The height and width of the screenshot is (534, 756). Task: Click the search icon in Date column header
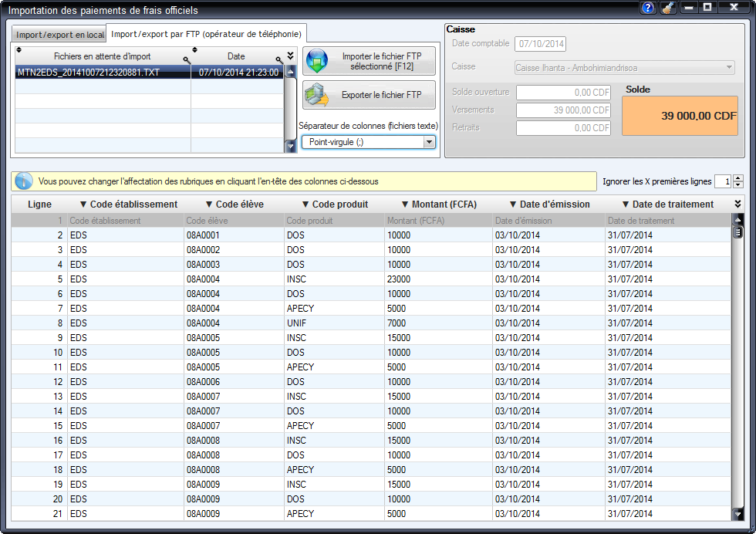[x=278, y=59]
